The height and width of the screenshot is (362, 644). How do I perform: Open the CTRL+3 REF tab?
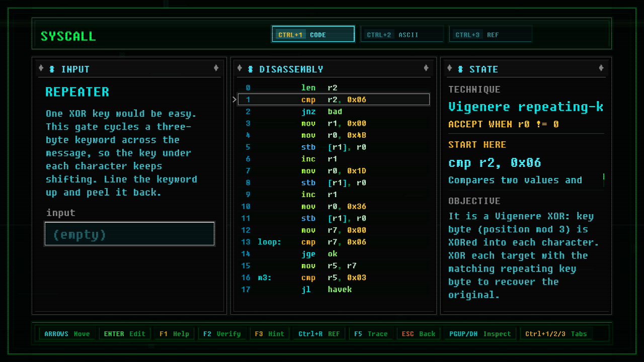pos(491,34)
